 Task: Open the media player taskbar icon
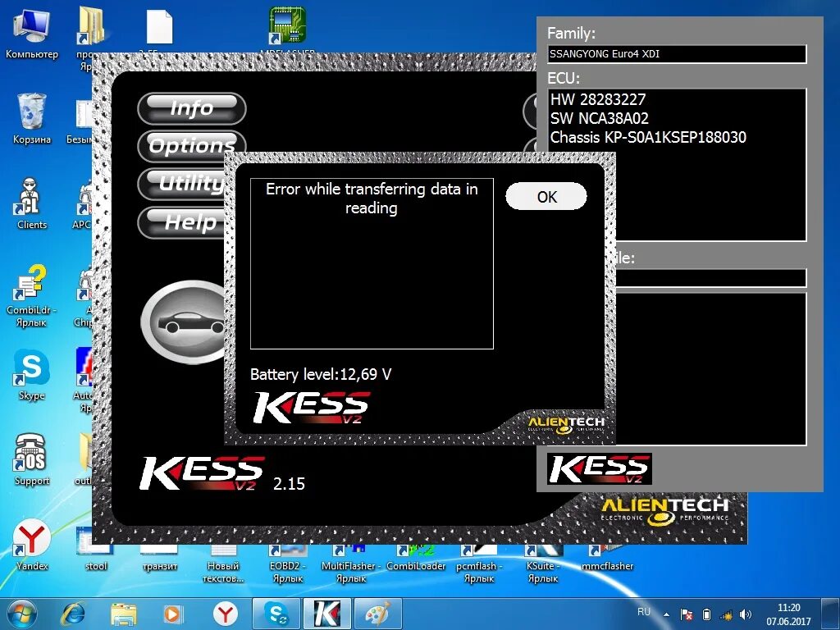tap(172, 614)
